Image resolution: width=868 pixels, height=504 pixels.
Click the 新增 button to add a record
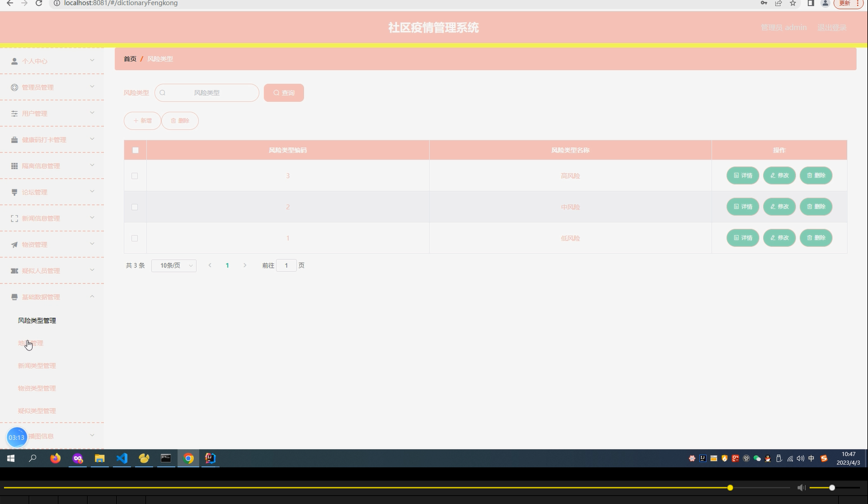coord(142,121)
